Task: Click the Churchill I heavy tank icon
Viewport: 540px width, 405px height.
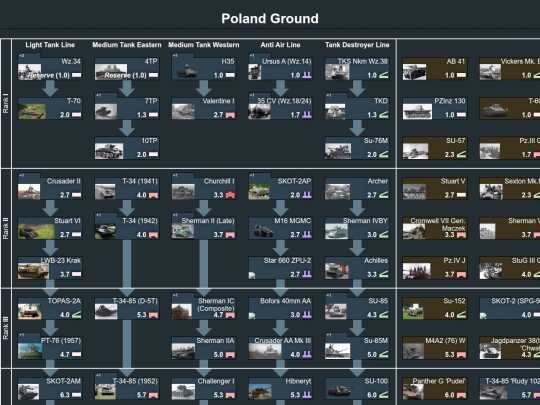Action: tap(230, 195)
